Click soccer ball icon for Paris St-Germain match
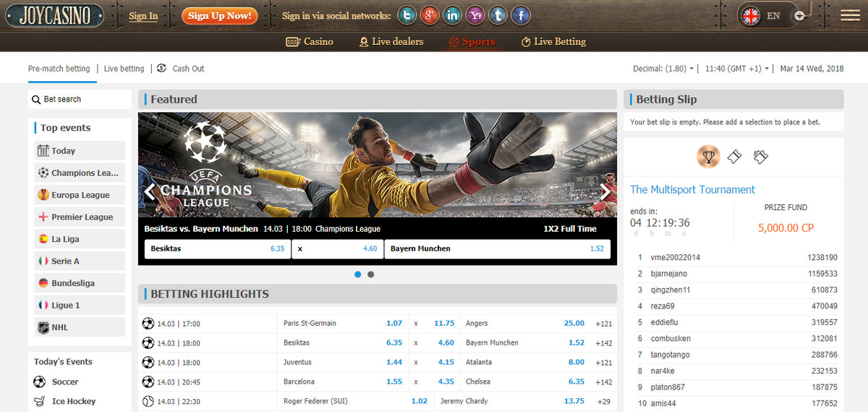 (x=148, y=323)
